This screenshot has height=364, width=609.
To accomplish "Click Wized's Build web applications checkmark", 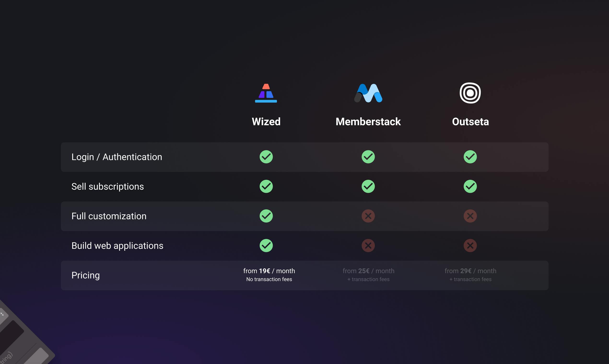I will tap(266, 245).
